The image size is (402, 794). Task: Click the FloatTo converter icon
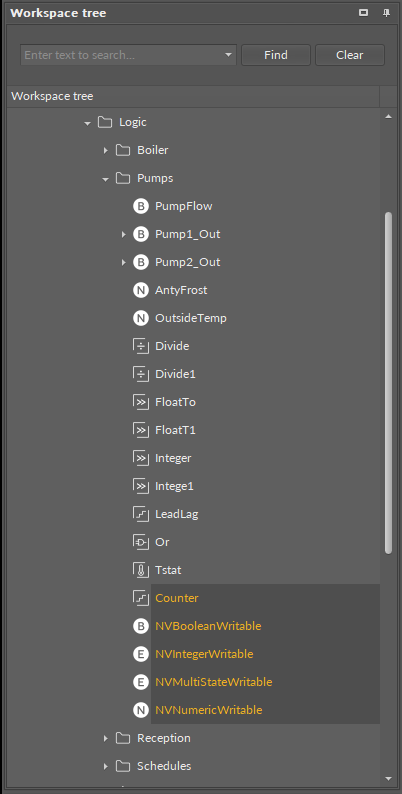pyautogui.click(x=140, y=402)
